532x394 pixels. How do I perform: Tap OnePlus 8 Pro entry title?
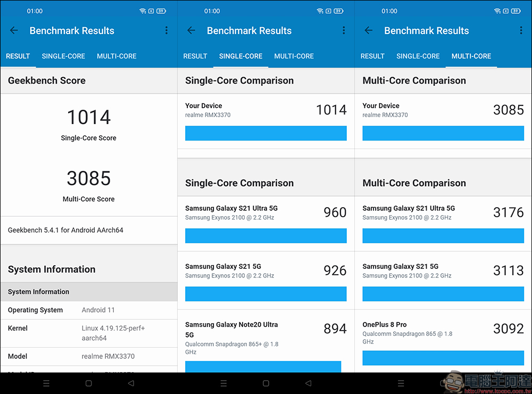pos(385,324)
